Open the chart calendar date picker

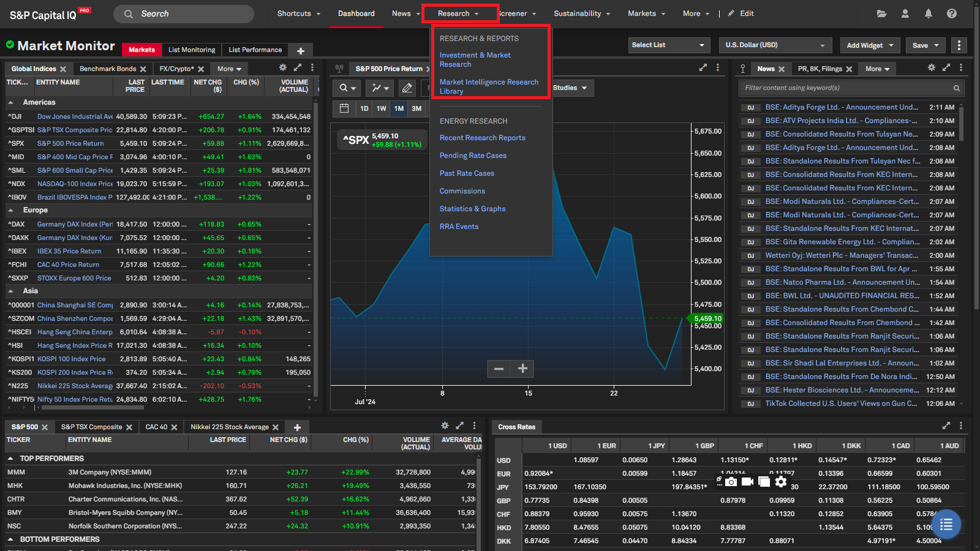[344, 108]
